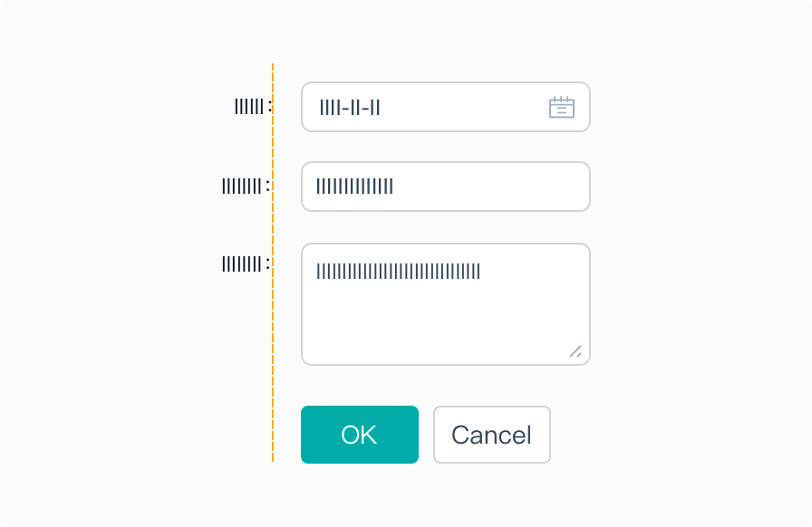The height and width of the screenshot is (527, 812).
Task: Click the textarea resize grip icon
Action: click(x=575, y=351)
